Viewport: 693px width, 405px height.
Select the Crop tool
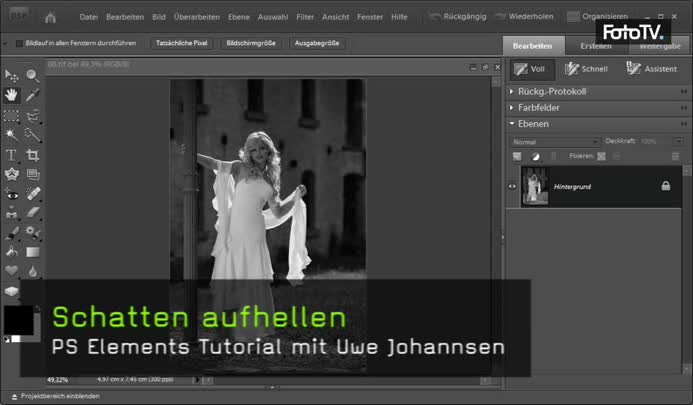tap(32, 155)
